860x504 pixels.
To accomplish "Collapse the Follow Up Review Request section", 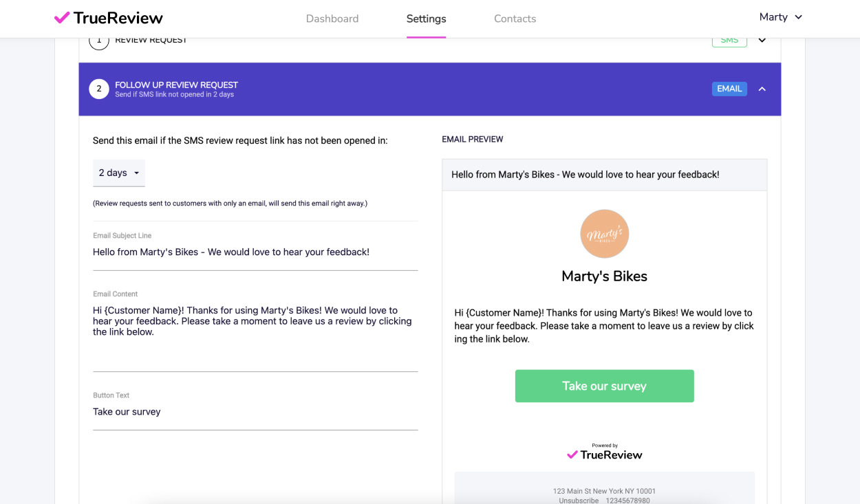I will [x=762, y=89].
